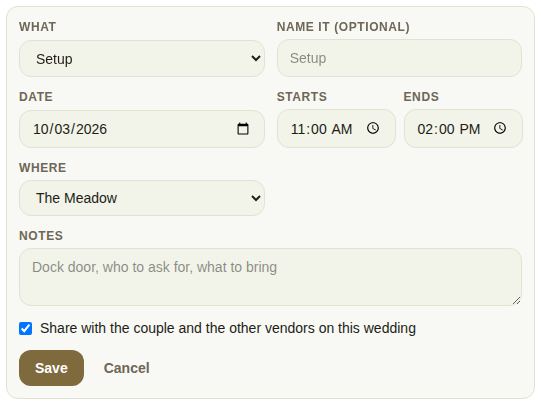The height and width of the screenshot is (404, 541).
Task: Focus the Name it (optional) text field
Action: [399, 58]
